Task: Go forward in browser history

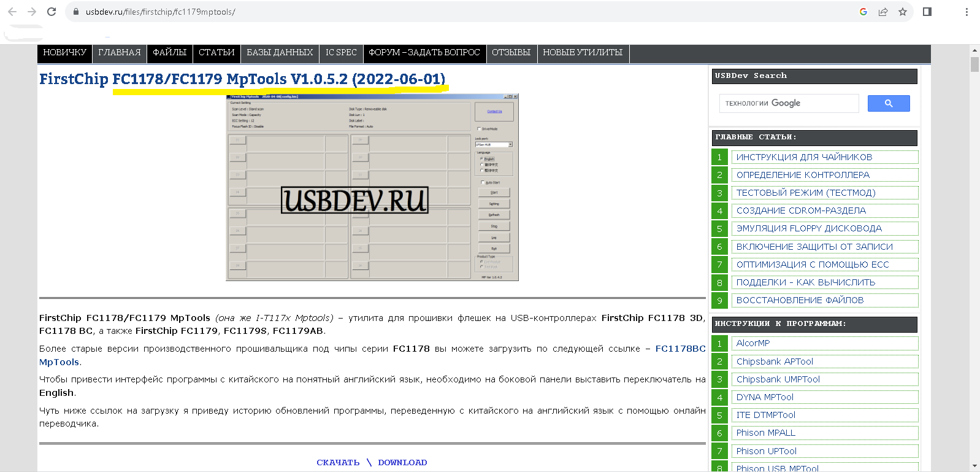Action: tap(32, 12)
